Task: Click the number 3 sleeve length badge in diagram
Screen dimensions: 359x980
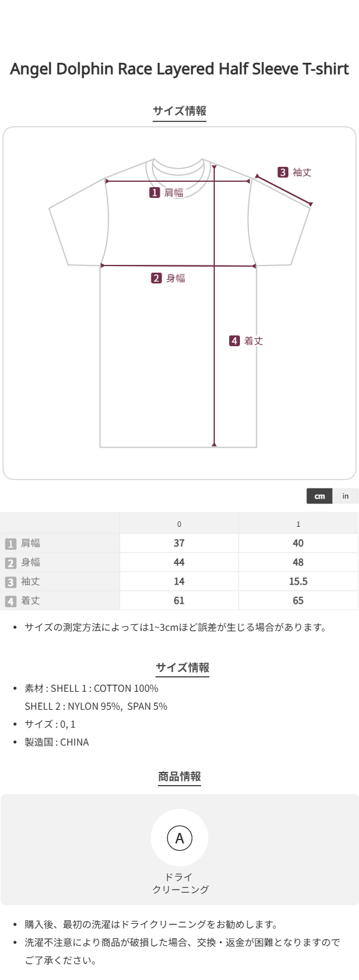Action: (283, 172)
